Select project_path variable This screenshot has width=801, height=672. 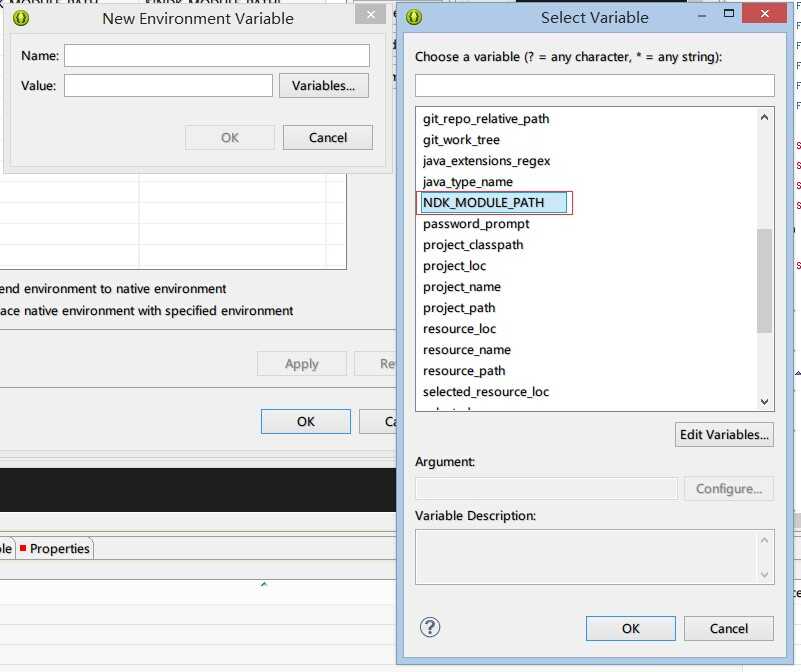tap(459, 308)
